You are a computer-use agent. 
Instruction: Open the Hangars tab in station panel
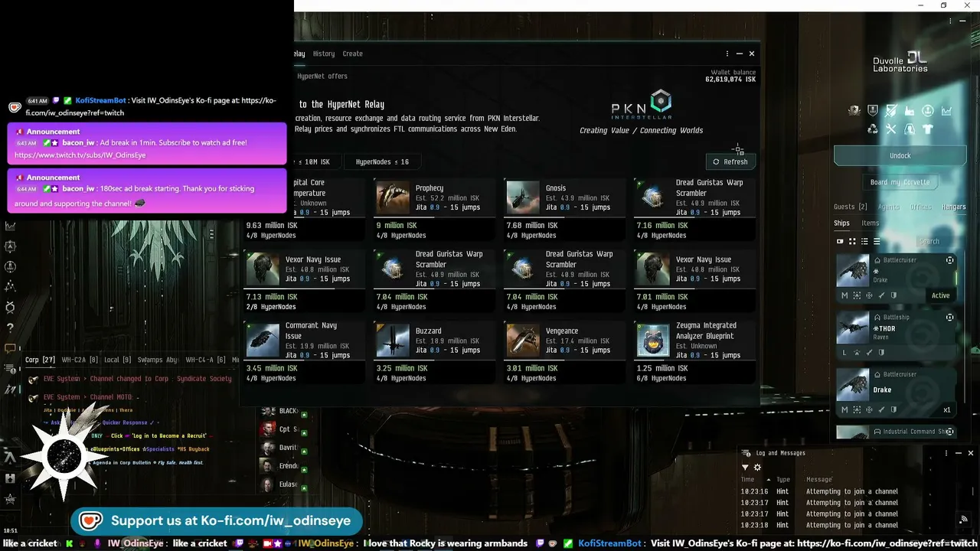point(953,207)
